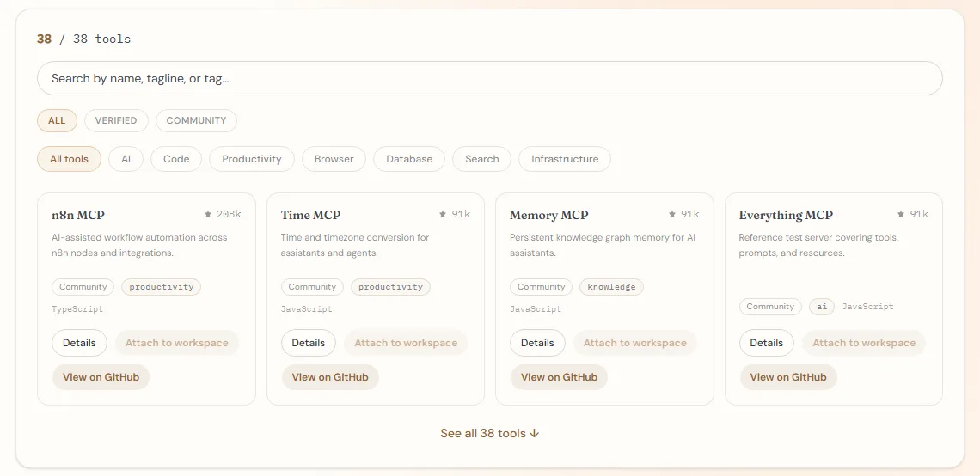Expand See all 38 tools
Screen dimensions: 980x476
(x=489, y=434)
